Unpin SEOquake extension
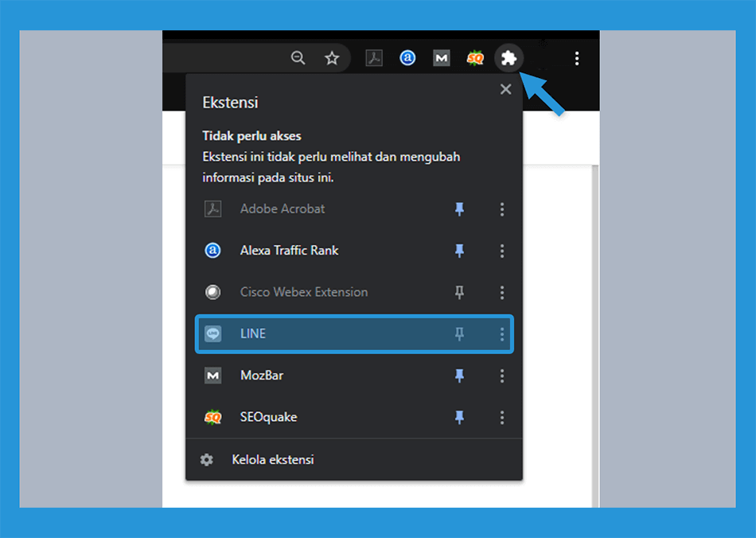The height and width of the screenshot is (538, 756). [x=459, y=417]
